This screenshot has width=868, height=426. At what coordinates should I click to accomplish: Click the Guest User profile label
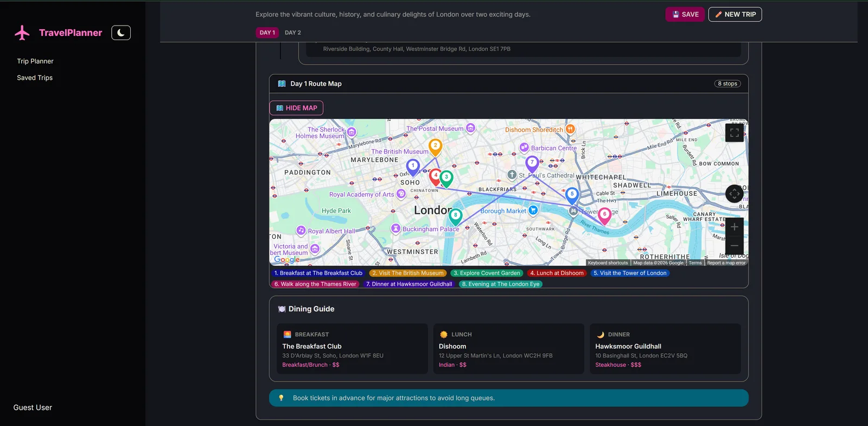pos(33,408)
